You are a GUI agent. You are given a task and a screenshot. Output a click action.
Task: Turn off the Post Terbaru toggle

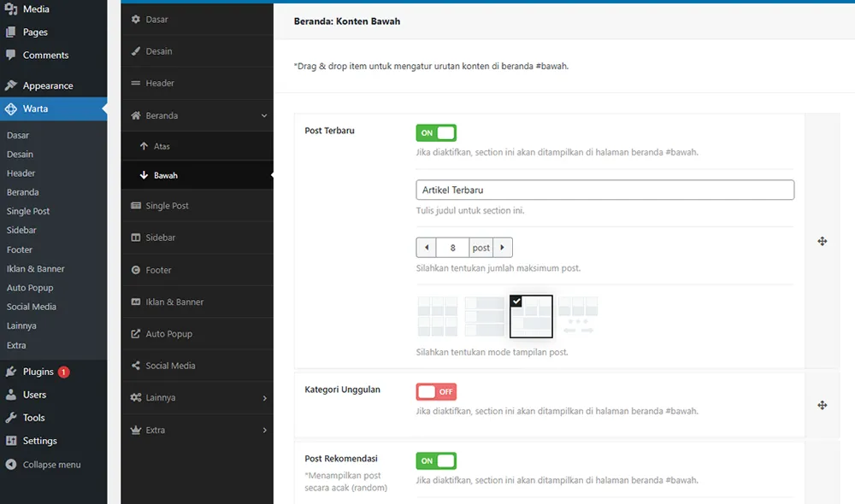point(436,132)
